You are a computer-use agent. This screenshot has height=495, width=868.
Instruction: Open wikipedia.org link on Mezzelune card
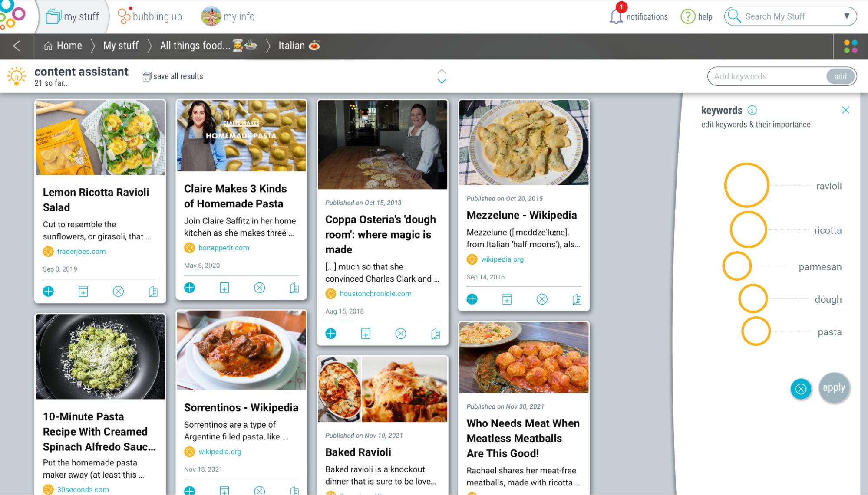click(x=502, y=259)
